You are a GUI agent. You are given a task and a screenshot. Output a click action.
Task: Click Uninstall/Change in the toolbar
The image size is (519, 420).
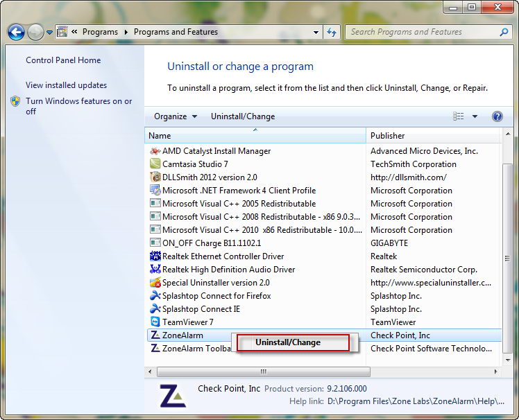coord(243,116)
